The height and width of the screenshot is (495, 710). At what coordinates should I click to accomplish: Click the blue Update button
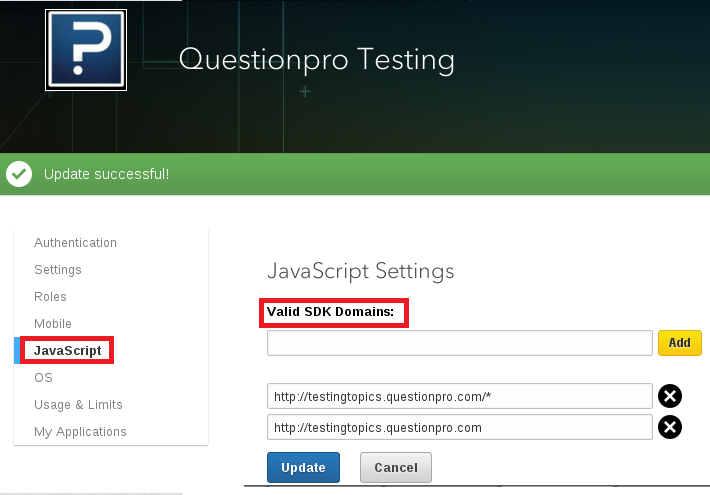303,467
